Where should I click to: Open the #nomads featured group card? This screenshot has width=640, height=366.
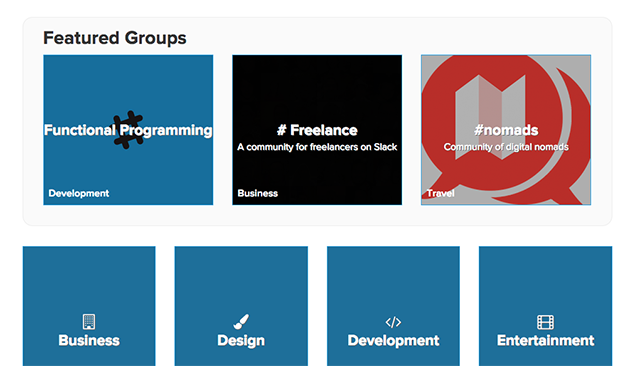pos(506,130)
